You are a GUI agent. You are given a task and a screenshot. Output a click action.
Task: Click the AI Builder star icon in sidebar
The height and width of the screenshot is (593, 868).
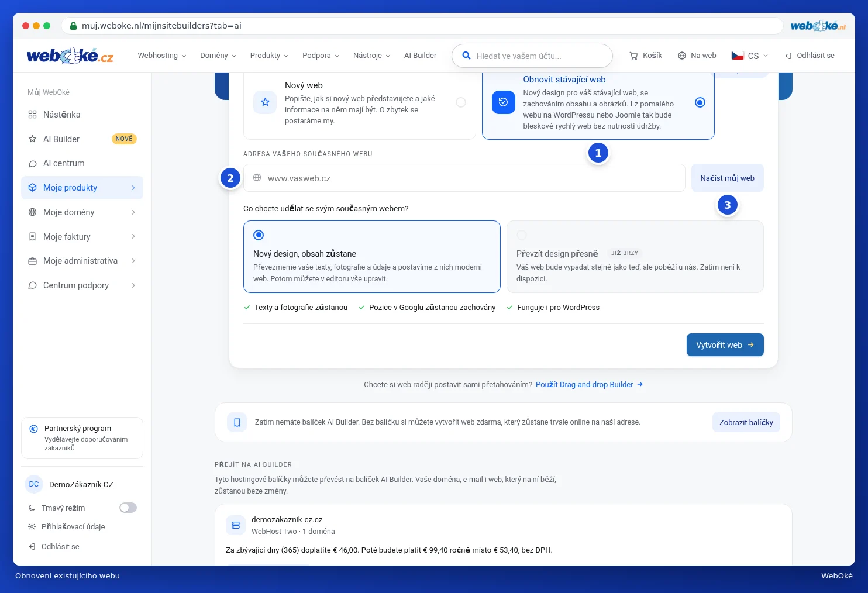click(x=33, y=139)
